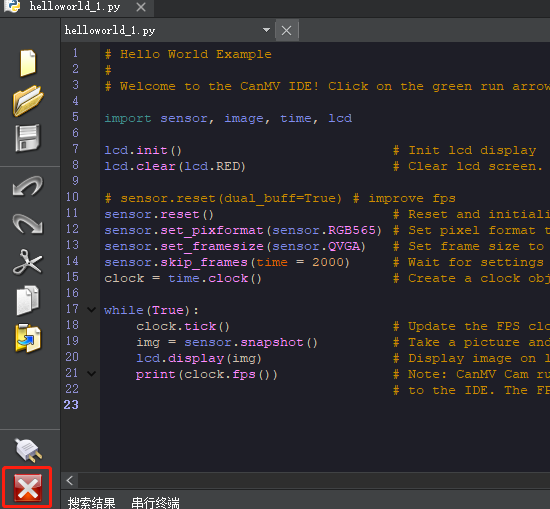
Task: Click the red X stop icon
Action: coord(28,488)
